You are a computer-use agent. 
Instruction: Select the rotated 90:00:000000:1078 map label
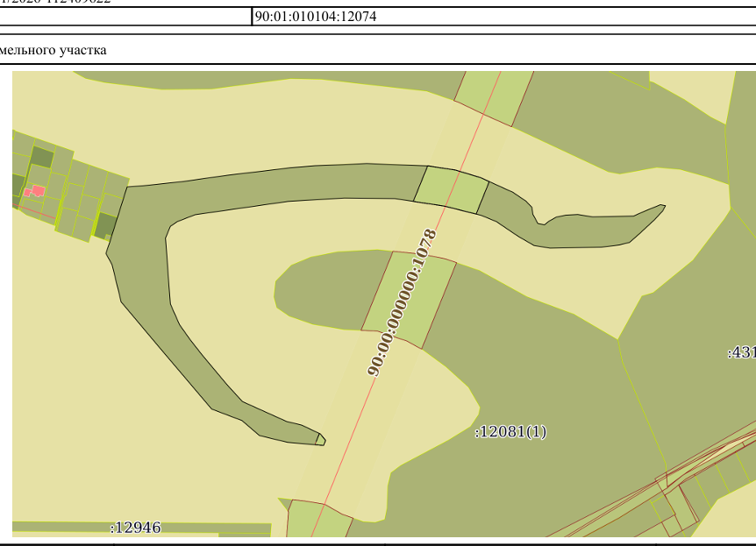pyautogui.click(x=402, y=302)
